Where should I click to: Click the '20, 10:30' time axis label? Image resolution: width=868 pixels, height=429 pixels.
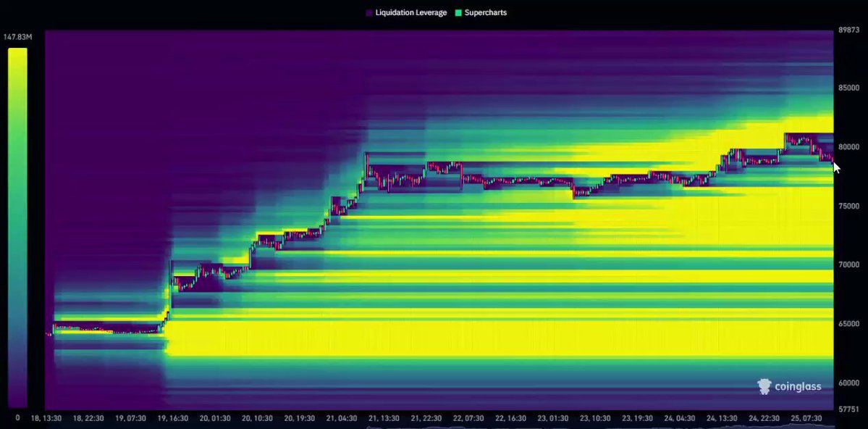[257, 418]
